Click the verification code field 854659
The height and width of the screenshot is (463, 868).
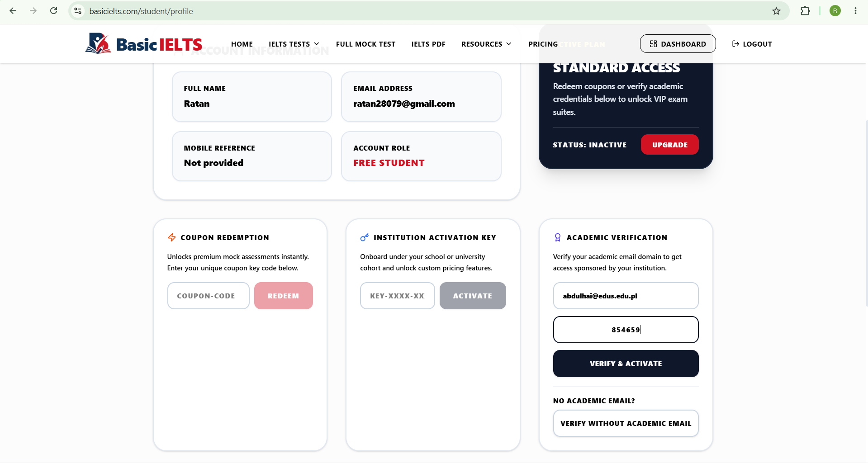click(x=626, y=330)
